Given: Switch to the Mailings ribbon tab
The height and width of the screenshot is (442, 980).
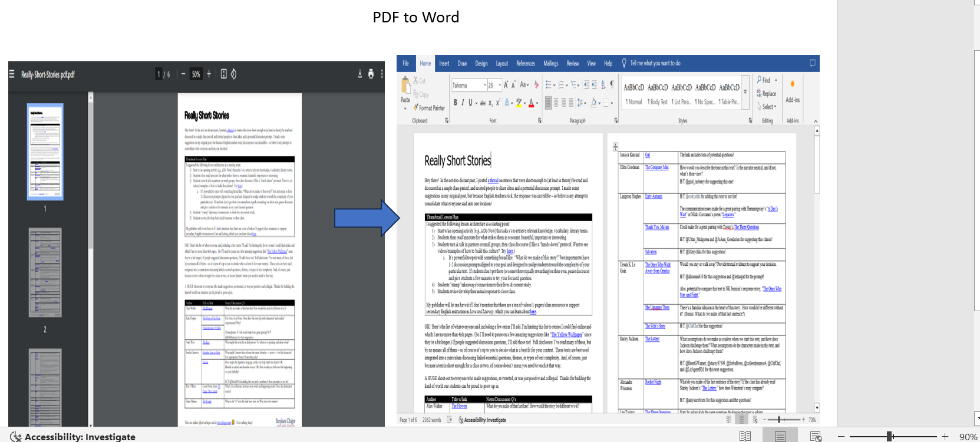Looking at the screenshot, I should pyautogui.click(x=551, y=63).
